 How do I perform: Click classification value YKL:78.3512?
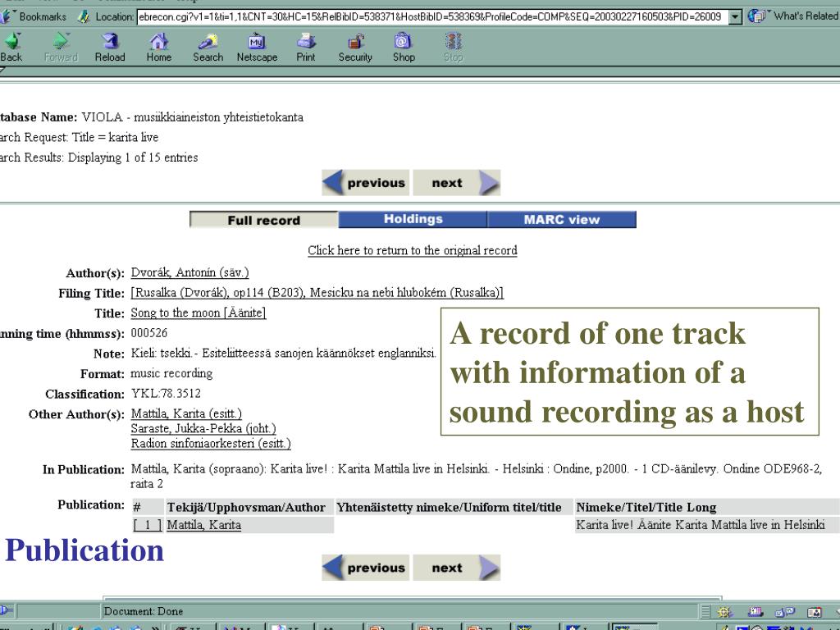[x=166, y=393]
